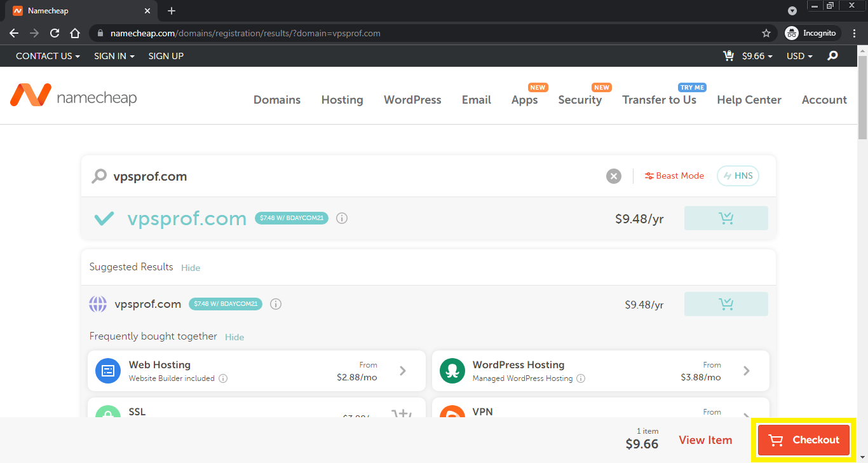Click the cart button for the top vpsprof.com result
The width and height of the screenshot is (868, 463).
pos(726,218)
